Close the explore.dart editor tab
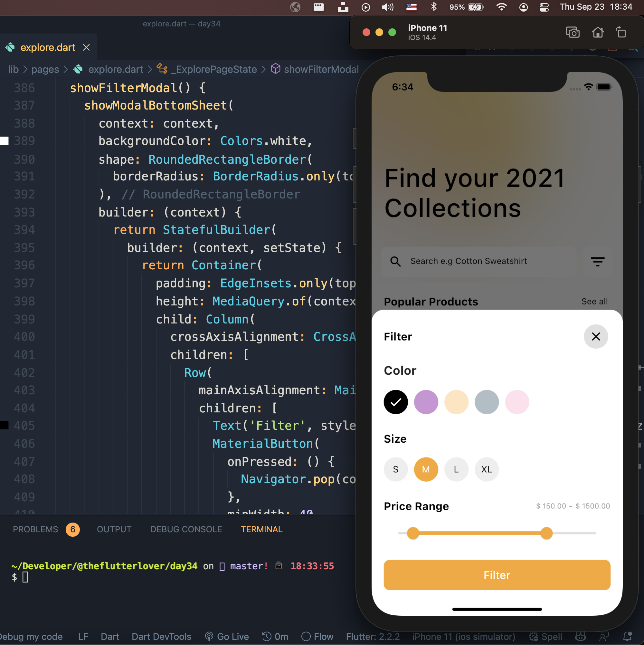 (x=86, y=47)
